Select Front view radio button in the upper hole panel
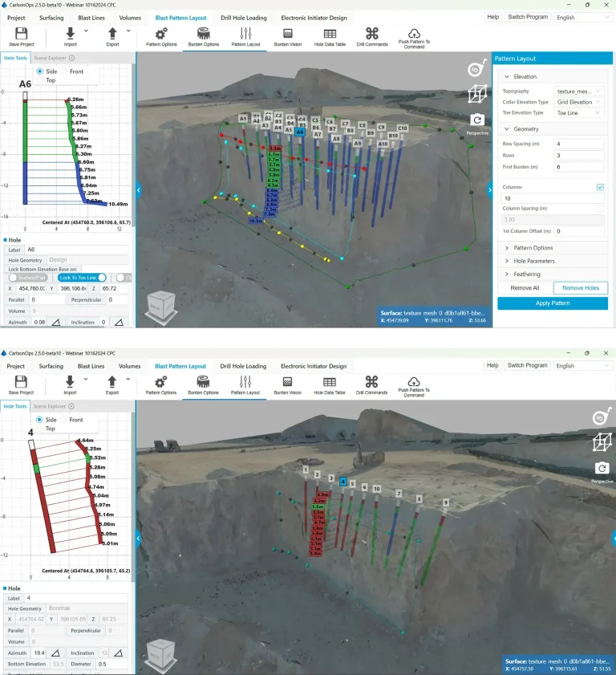616x675 pixels. (65, 71)
